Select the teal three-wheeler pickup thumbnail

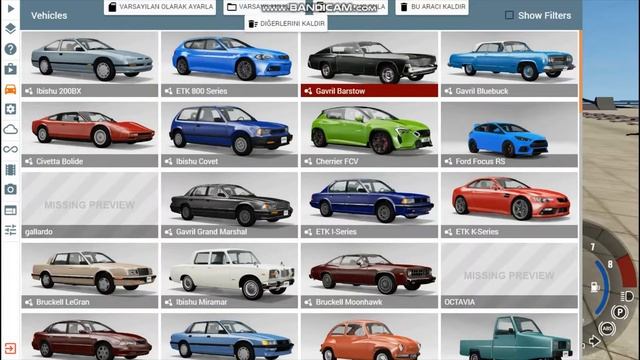(509, 337)
